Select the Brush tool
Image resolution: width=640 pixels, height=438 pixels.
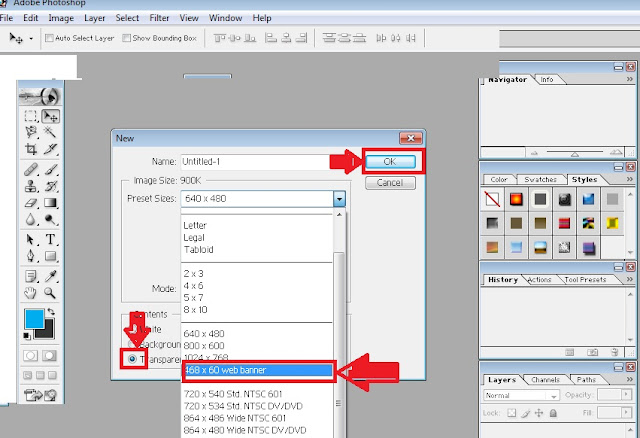coord(50,169)
